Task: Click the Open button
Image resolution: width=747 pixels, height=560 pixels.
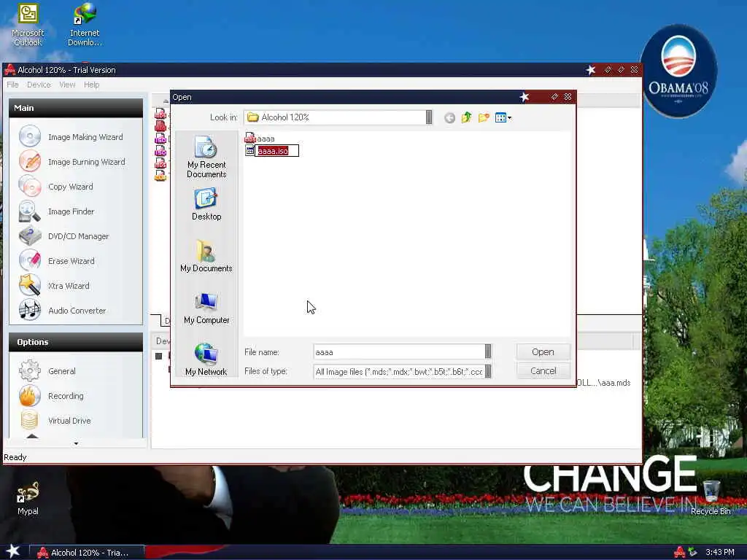Action: point(543,352)
